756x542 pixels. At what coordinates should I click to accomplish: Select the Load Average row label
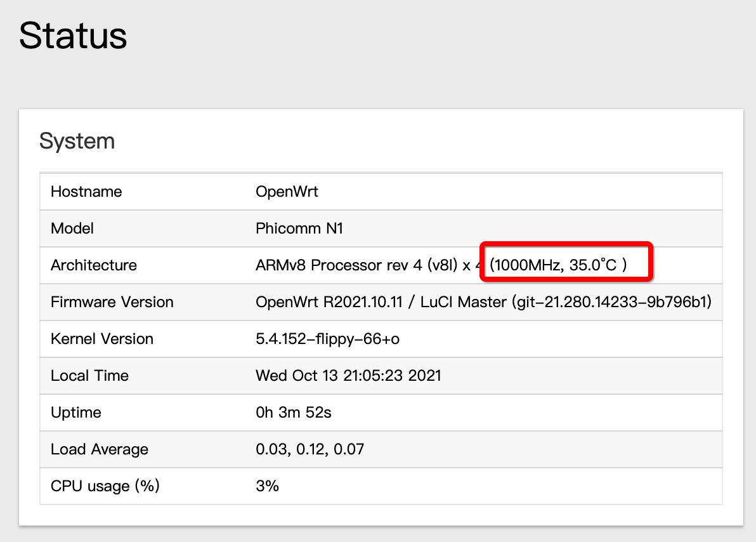(99, 449)
